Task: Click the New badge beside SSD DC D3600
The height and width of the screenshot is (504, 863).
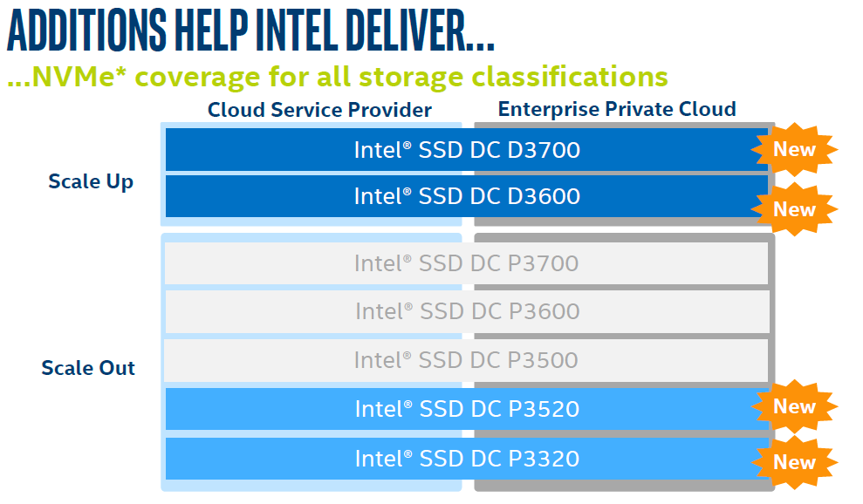Action: coord(794,209)
